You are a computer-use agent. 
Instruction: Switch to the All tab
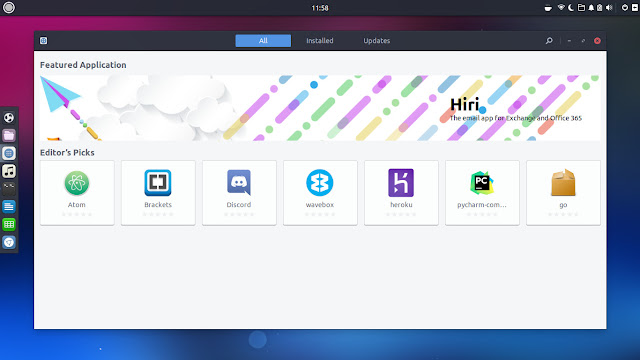263,40
